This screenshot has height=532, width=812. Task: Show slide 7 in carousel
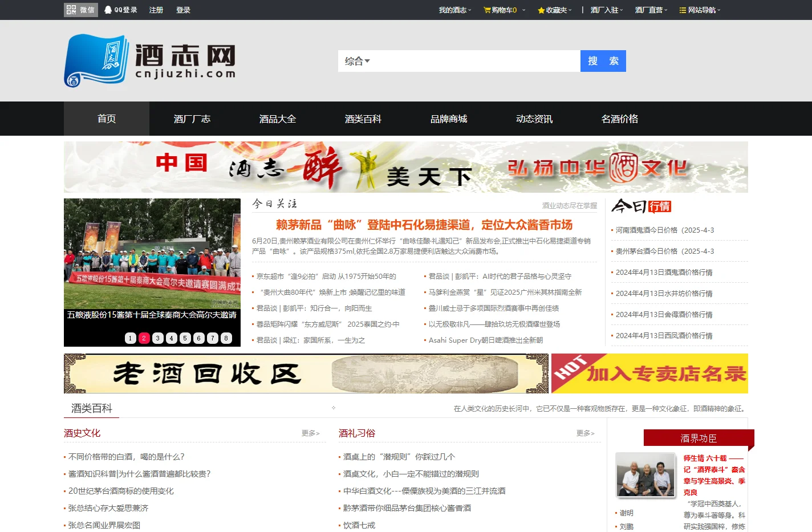(x=212, y=338)
